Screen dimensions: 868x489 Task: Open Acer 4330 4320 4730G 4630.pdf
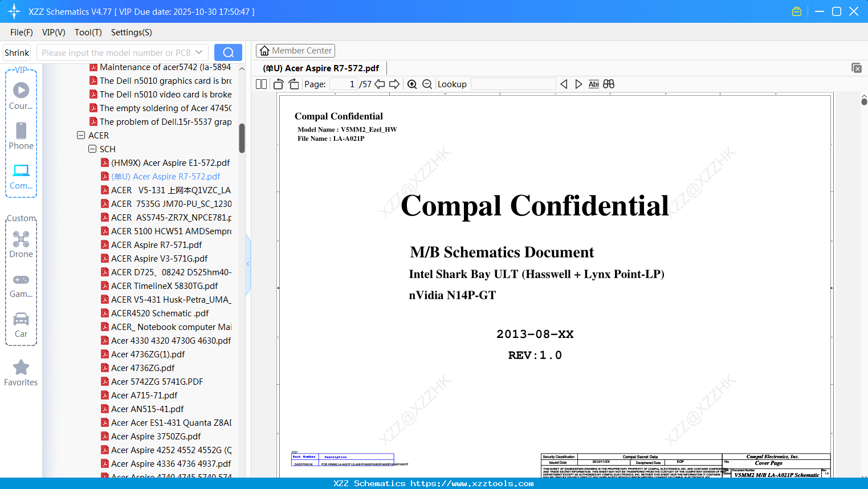tap(171, 341)
